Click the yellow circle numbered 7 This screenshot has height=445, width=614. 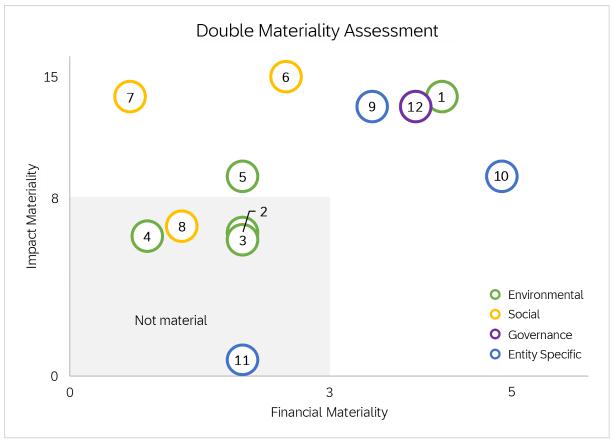[x=130, y=97]
